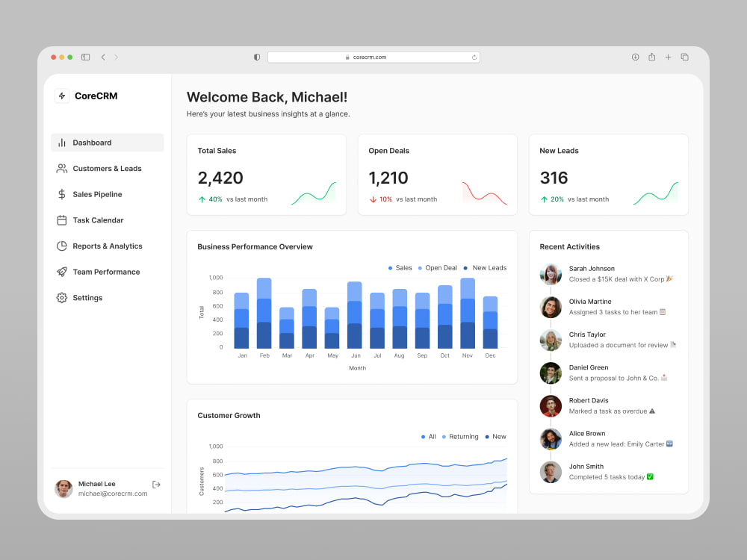This screenshot has width=747, height=560.
Task: Open Sales Pipeline section
Action: pos(107,194)
